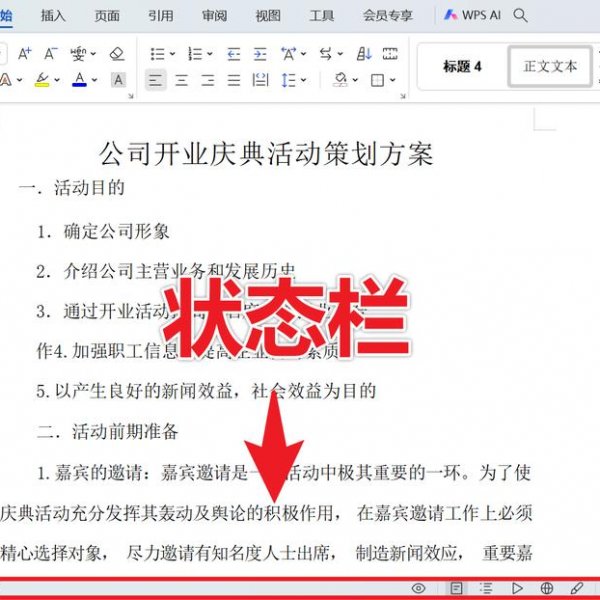Open the 插入 tab
Screen dimensions: 600x600
53,16
